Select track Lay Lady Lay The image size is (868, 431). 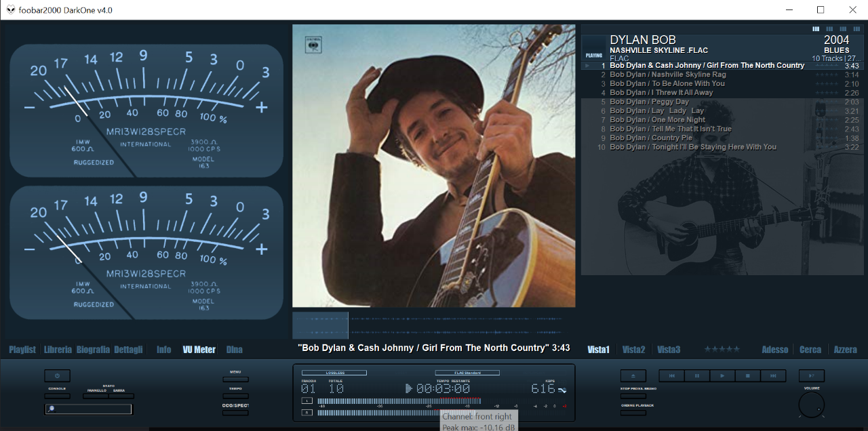click(722, 110)
